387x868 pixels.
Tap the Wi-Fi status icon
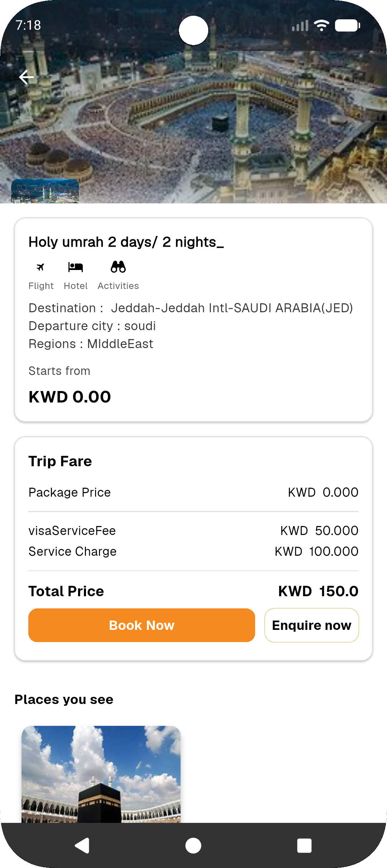pyautogui.click(x=321, y=25)
